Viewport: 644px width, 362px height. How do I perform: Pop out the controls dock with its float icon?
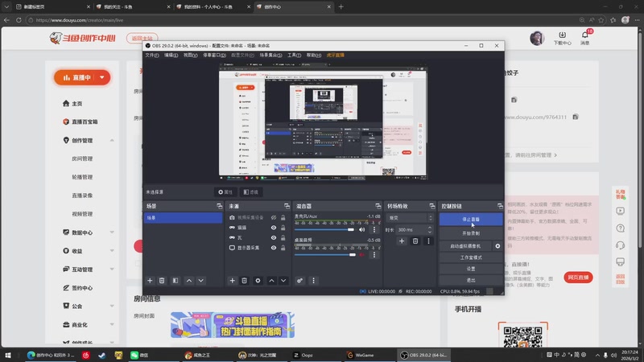click(499, 206)
